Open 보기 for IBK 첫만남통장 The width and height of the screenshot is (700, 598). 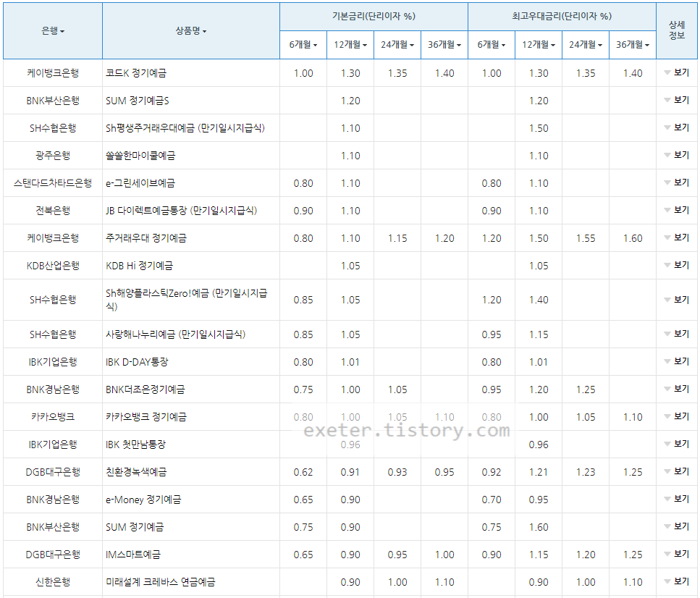coord(677,444)
